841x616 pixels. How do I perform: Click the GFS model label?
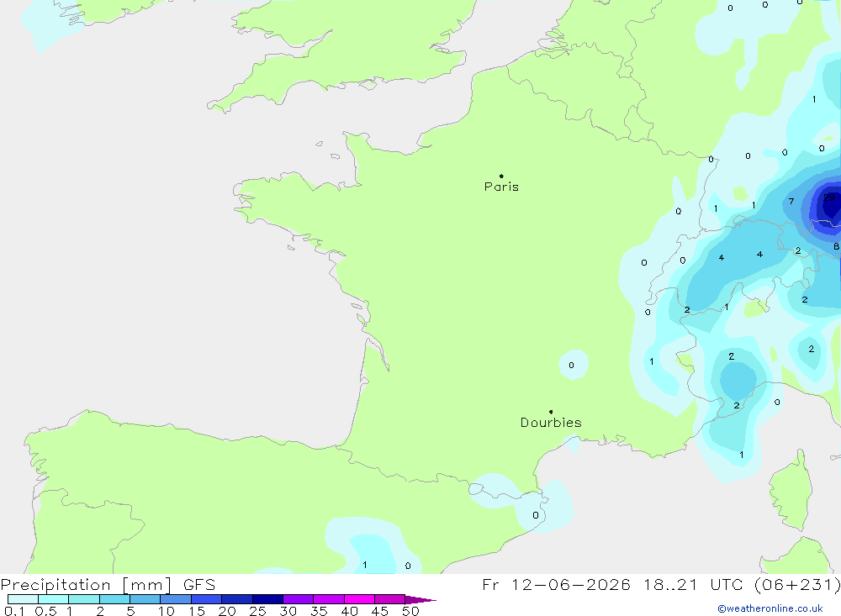pyautogui.click(x=199, y=585)
